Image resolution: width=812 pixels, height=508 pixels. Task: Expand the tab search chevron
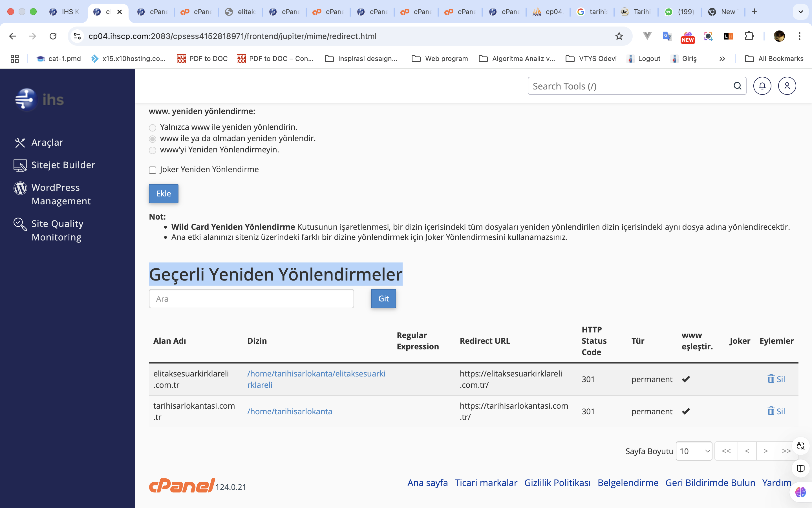pyautogui.click(x=801, y=12)
